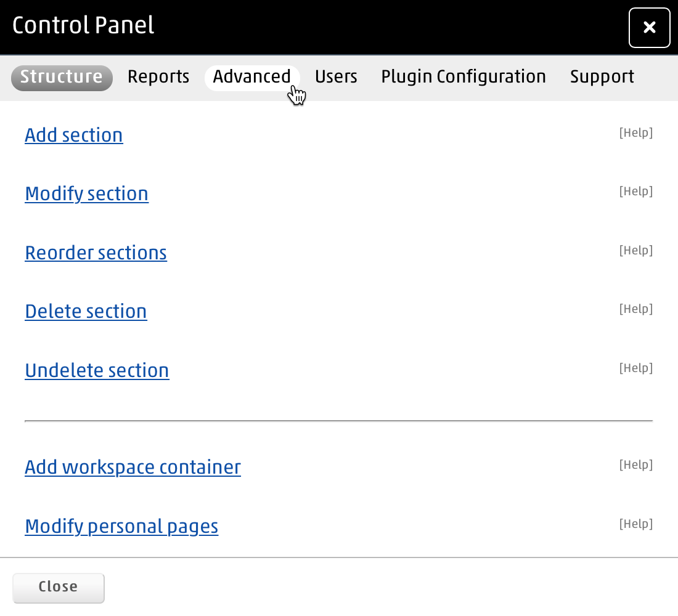Select the Advanced tab
This screenshot has width=678, height=616.
251,77
